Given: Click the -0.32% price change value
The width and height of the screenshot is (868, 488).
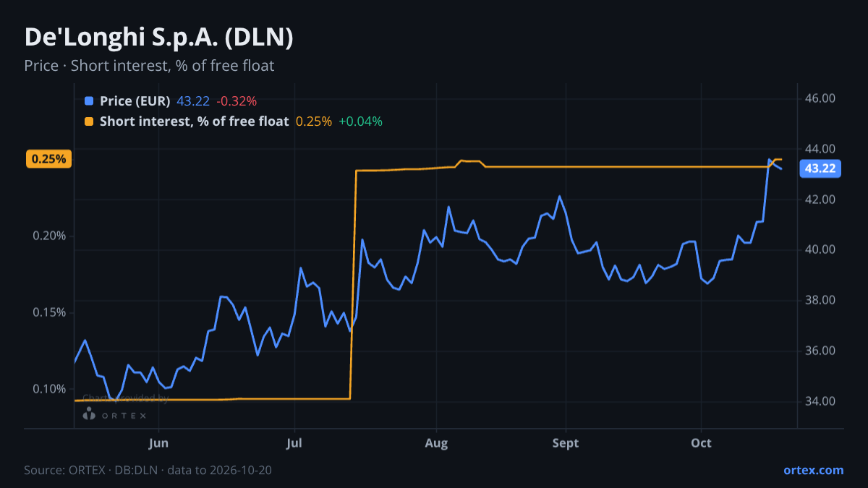Looking at the screenshot, I should tap(237, 101).
